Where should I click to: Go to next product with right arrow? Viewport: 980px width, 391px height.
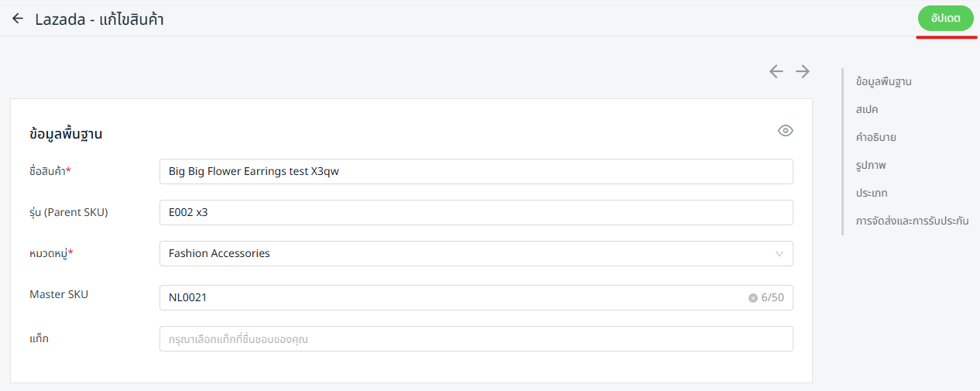click(803, 71)
